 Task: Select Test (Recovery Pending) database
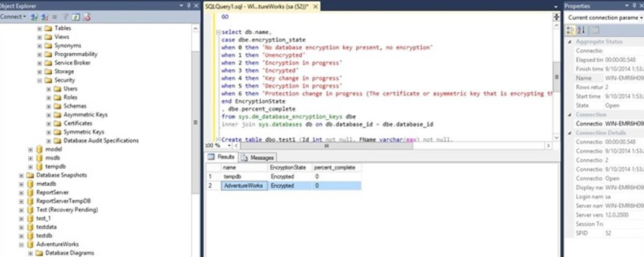(67, 210)
